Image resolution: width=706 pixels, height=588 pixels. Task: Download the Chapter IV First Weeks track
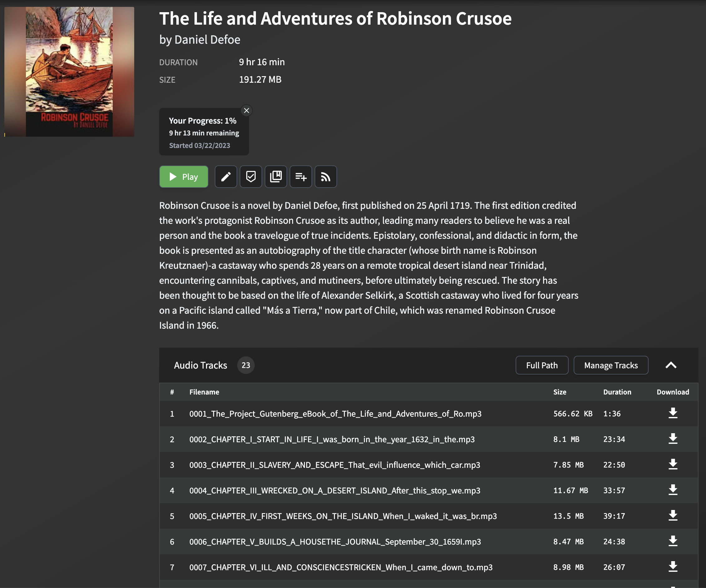tap(673, 516)
